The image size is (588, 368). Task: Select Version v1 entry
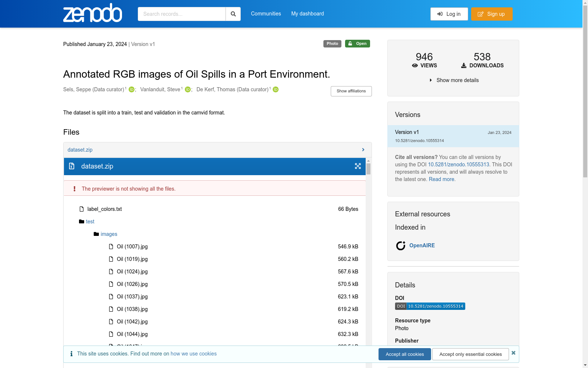point(453,136)
